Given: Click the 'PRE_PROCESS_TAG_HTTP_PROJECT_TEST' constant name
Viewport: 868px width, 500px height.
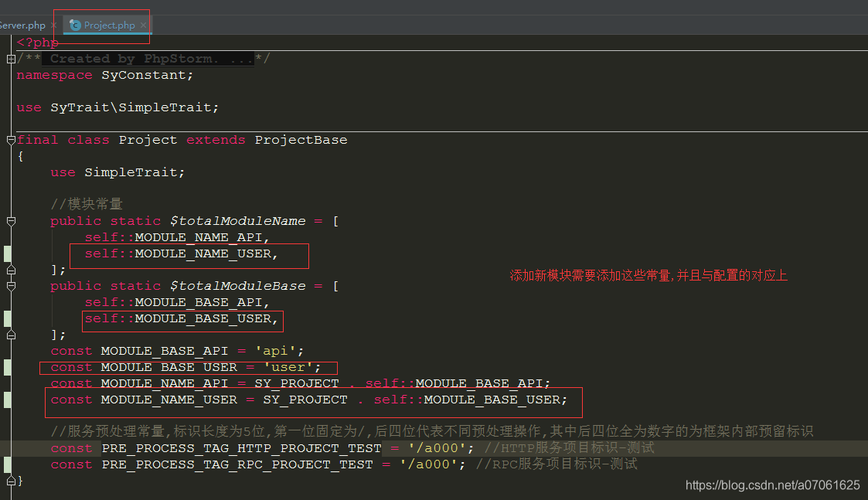Looking at the screenshot, I should (x=241, y=448).
